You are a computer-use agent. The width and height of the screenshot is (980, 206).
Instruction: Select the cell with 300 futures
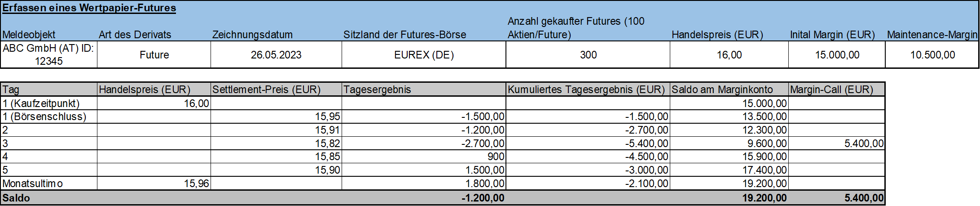point(588,55)
